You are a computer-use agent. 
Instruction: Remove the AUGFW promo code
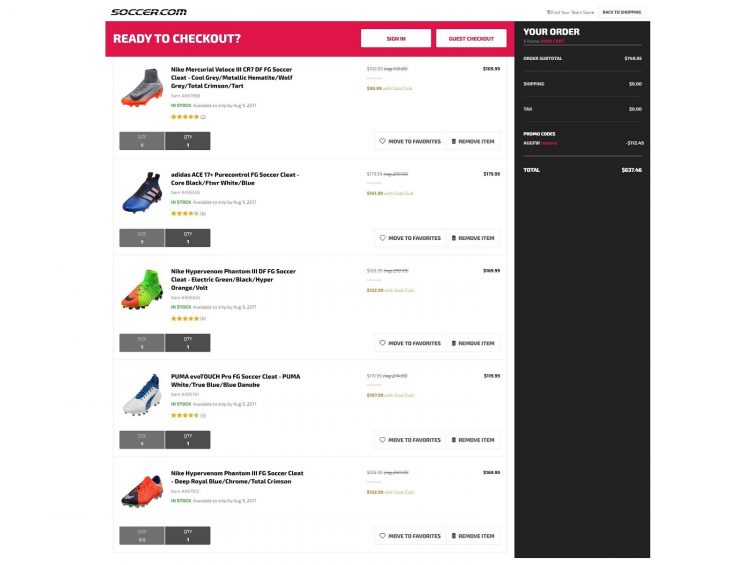click(550, 142)
